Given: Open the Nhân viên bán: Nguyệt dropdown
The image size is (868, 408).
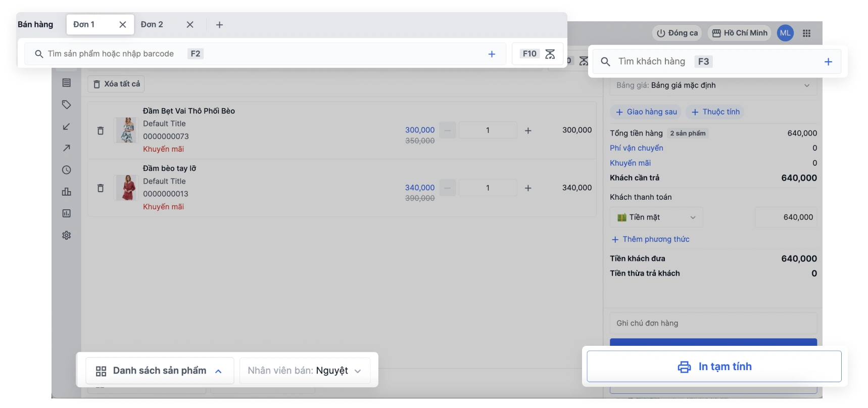Looking at the screenshot, I should point(305,371).
